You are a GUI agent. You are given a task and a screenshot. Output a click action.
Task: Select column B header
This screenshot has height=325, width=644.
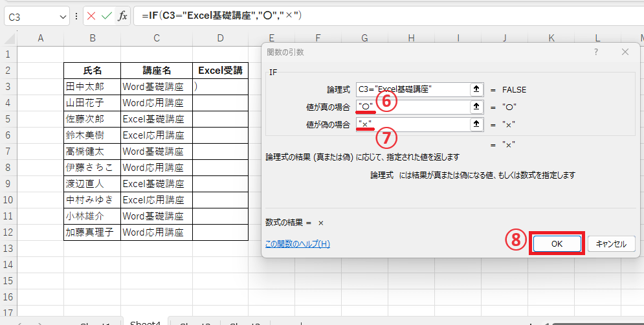click(93, 38)
